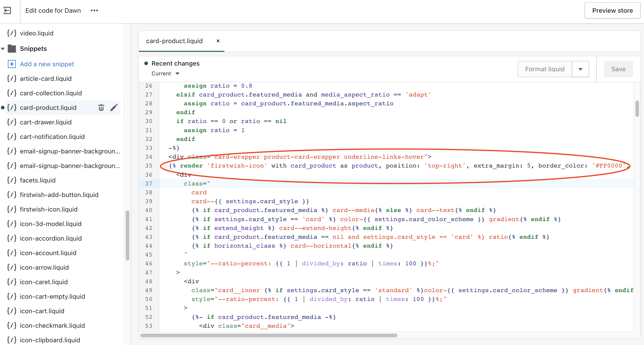
Task: Click the Format liquid button
Action: click(x=545, y=69)
